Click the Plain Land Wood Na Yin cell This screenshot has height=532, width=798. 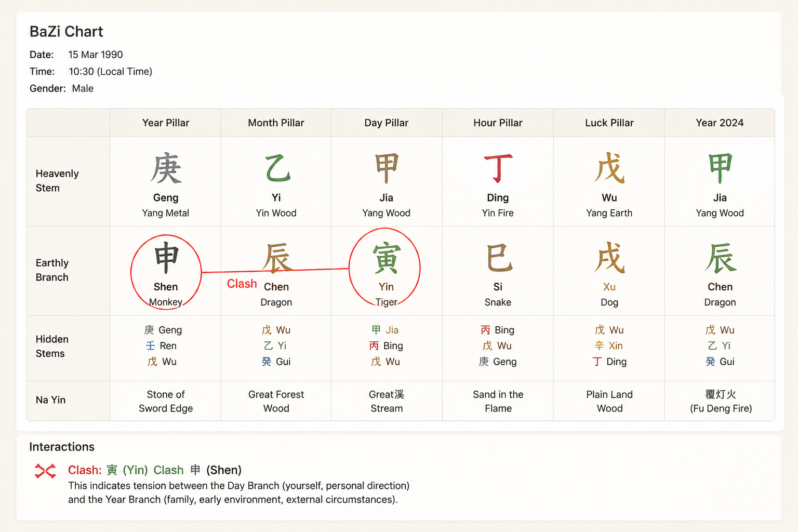pyautogui.click(x=609, y=401)
